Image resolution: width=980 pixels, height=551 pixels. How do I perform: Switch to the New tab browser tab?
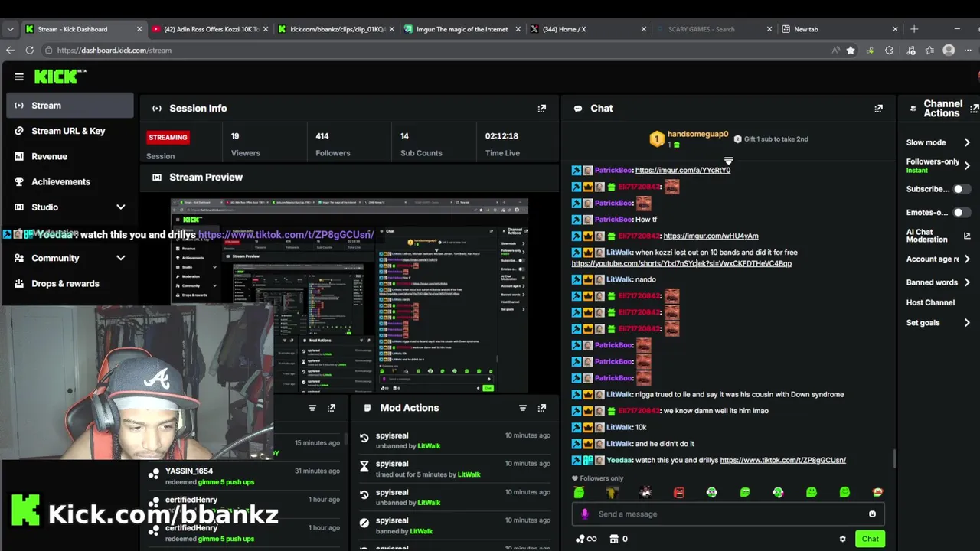pos(839,29)
